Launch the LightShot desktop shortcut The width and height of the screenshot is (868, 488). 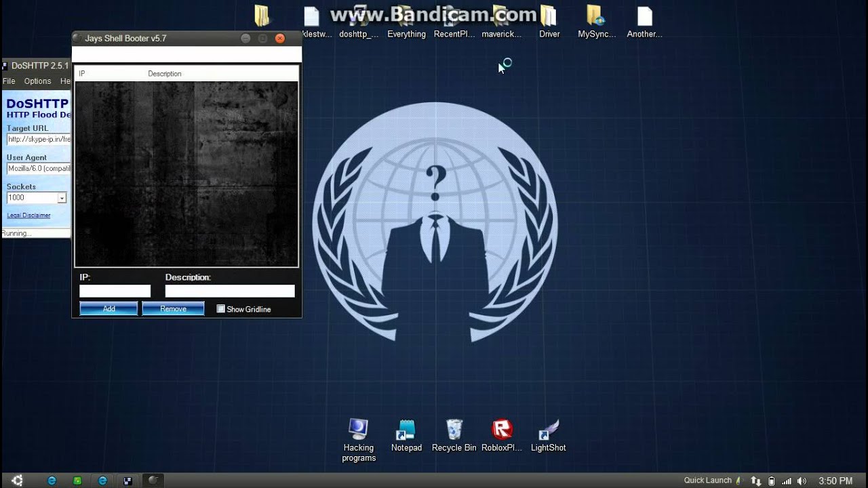point(548,436)
